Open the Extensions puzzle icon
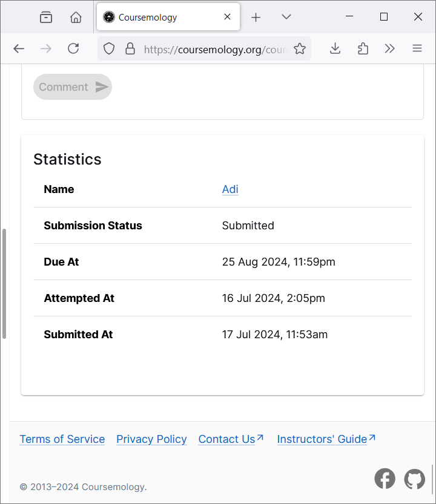The image size is (436, 504). point(363,49)
